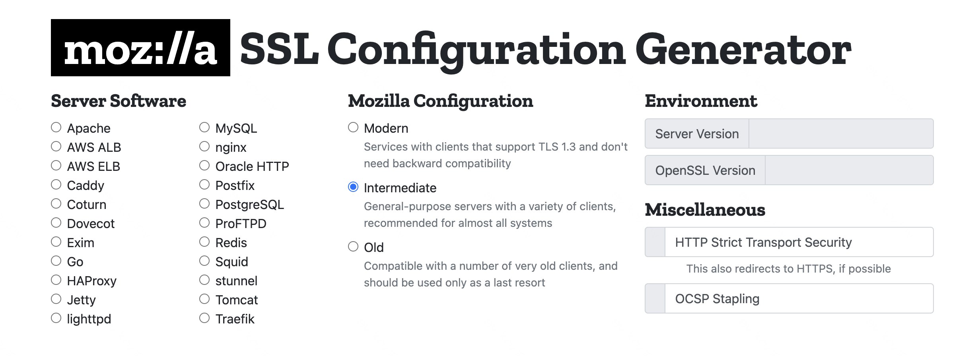Select the Intermediate configuration
This screenshot has height=356, width=980.
tap(353, 187)
